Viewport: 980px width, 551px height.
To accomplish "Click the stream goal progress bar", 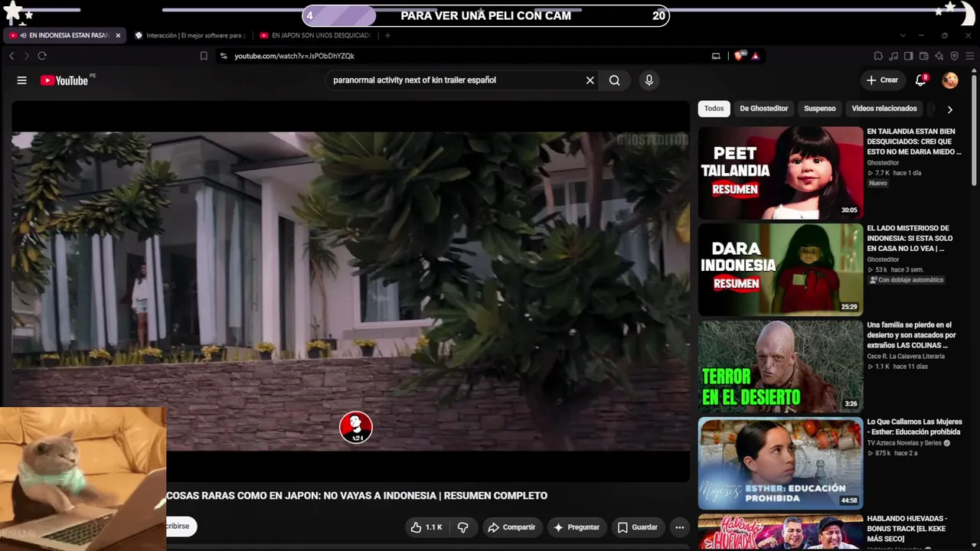I will [x=486, y=16].
